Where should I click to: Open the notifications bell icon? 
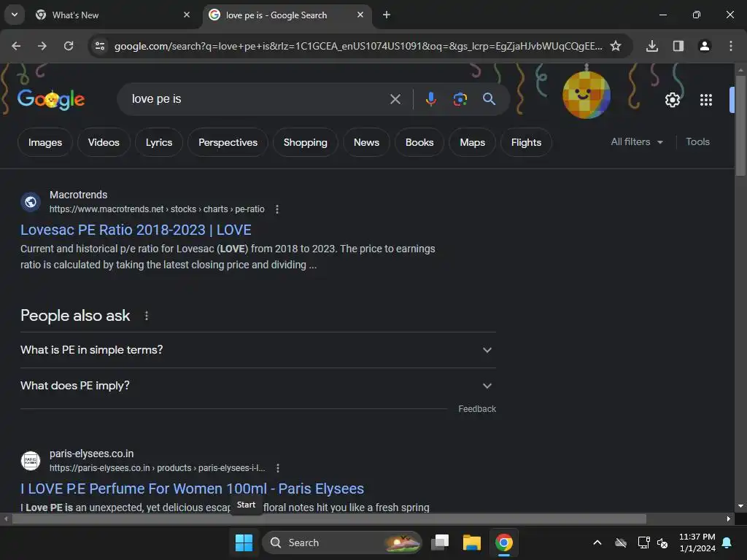click(x=727, y=542)
